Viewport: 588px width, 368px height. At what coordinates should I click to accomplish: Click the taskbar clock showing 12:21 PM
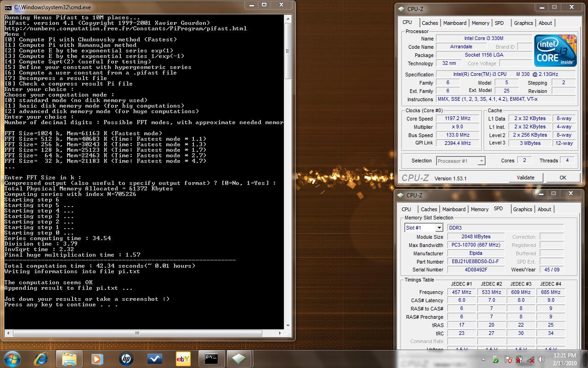coord(565,355)
